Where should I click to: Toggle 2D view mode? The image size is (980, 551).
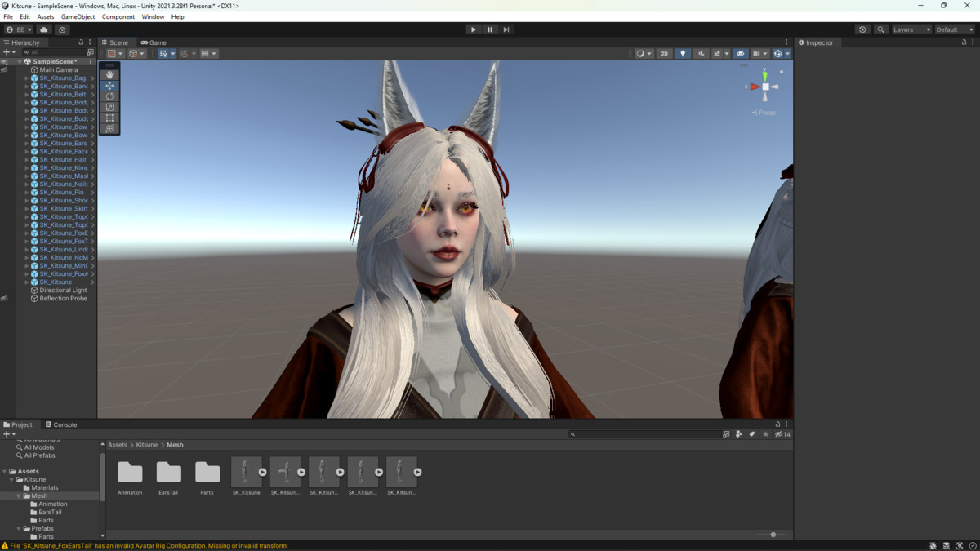point(664,54)
